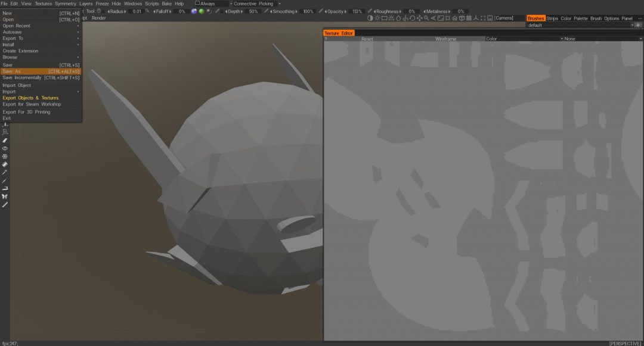Viewport: 644px width, 346px height.
Task: Click the half-circle contrast icon
Action: [x=370, y=18]
